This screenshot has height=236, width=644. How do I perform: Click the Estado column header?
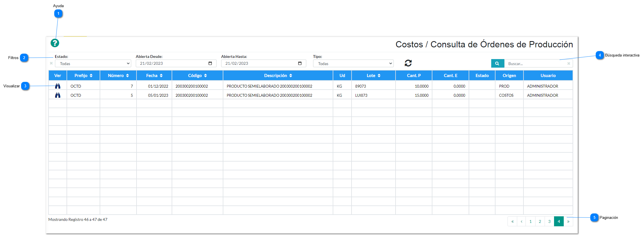click(482, 76)
